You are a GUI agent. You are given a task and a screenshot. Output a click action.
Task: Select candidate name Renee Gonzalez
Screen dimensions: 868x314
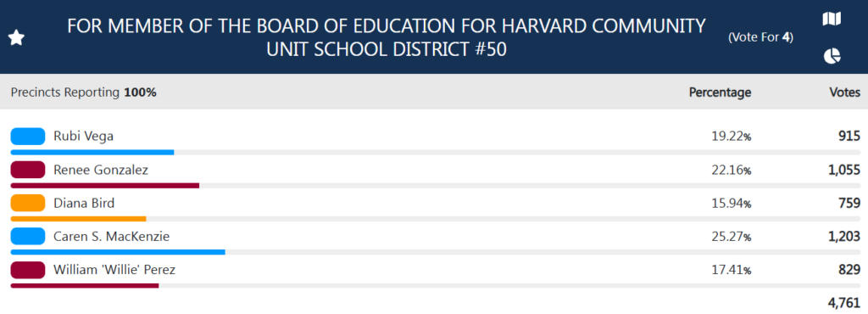tap(101, 170)
